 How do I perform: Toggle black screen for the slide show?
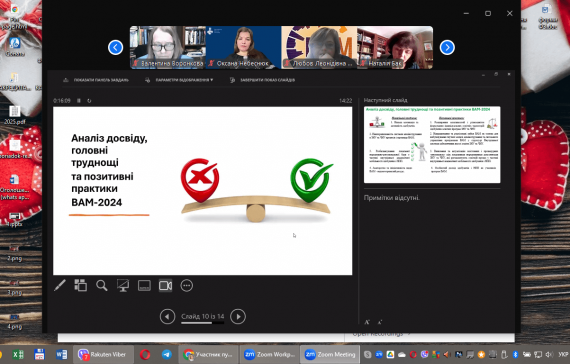pyautogui.click(x=123, y=285)
